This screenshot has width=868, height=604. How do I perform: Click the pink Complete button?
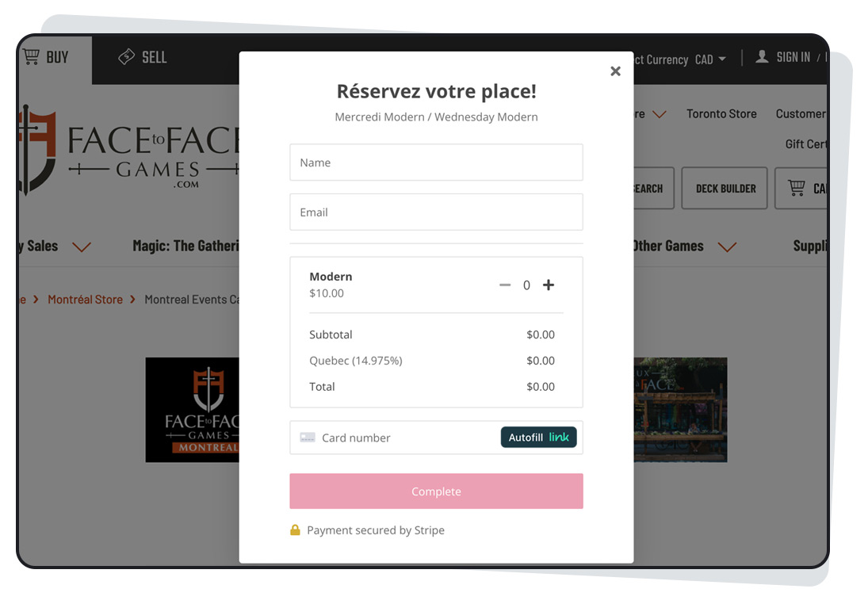(x=436, y=491)
